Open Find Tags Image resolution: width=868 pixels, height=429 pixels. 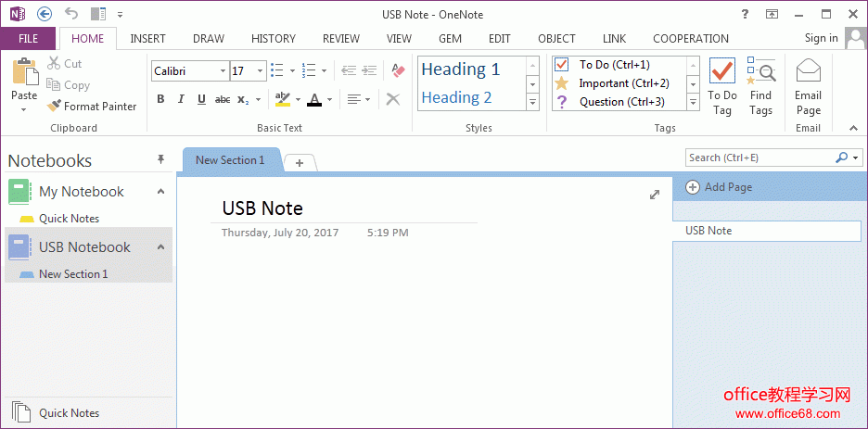pyautogui.click(x=761, y=86)
